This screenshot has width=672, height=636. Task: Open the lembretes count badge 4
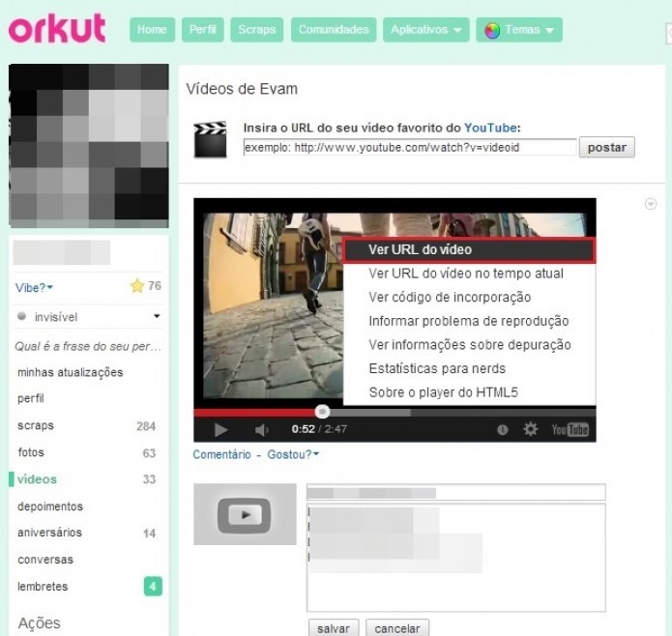click(x=153, y=587)
